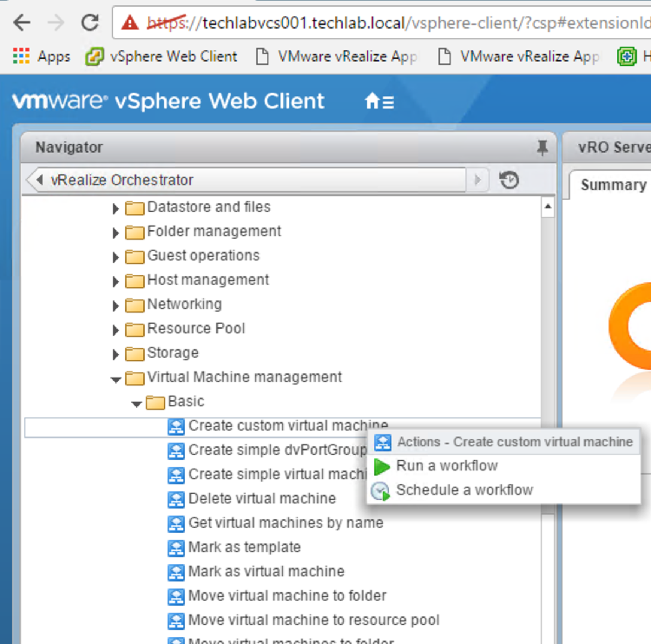Select Move virtual machine to folder workflow
This screenshot has height=644, width=651.
(287, 596)
